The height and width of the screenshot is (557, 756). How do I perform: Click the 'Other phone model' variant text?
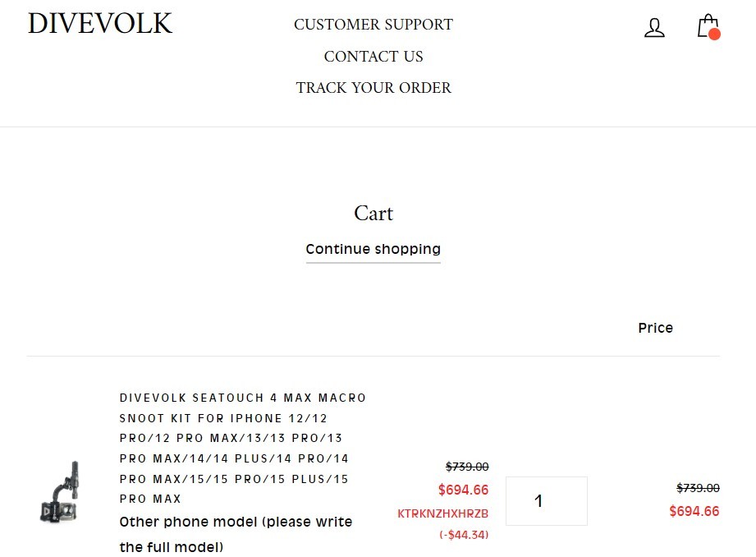tap(236, 533)
